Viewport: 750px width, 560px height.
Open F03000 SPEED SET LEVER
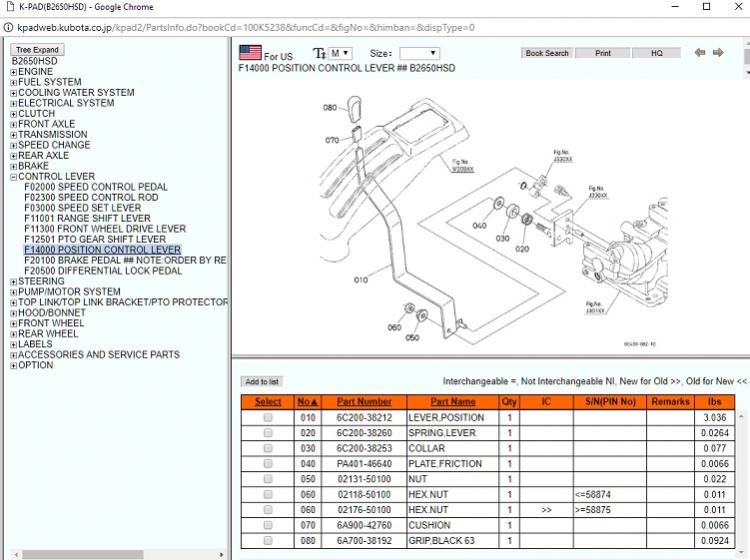83,208
